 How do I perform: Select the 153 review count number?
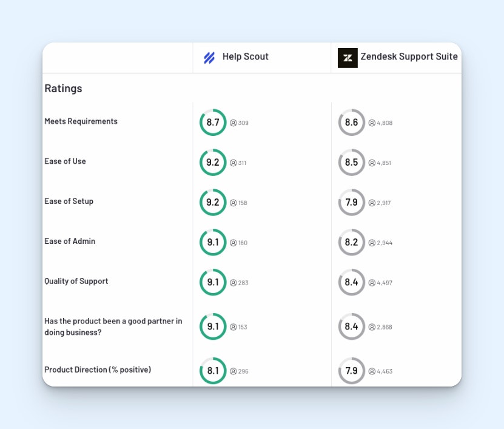coord(243,327)
